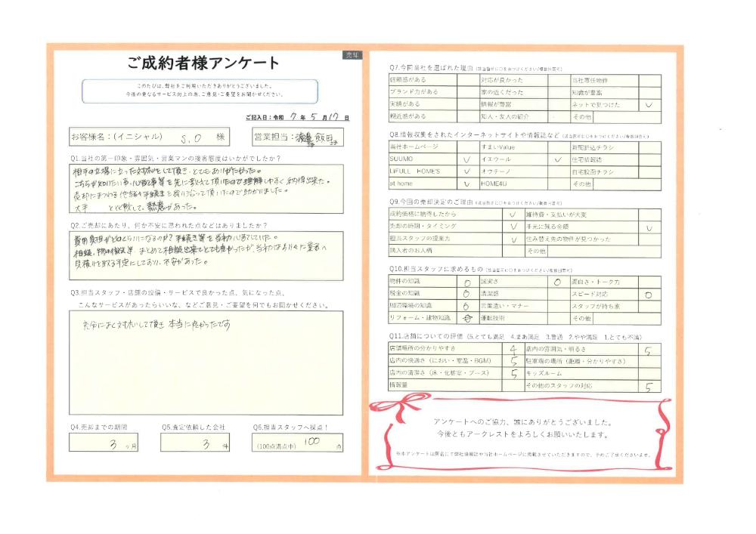The width and height of the screenshot is (756, 534).
Task: Click the 清潔感 label
Action: pos(490,294)
